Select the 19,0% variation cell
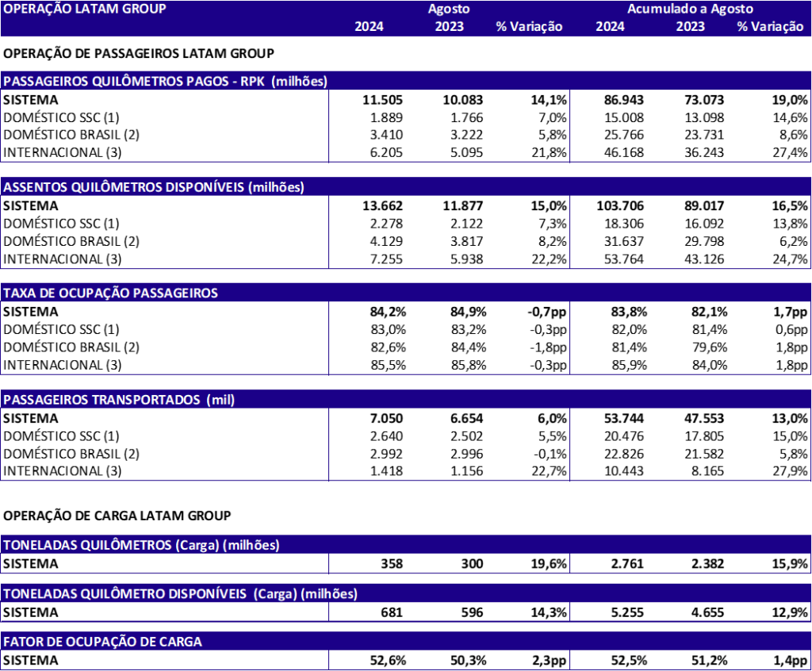The width and height of the screenshot is (812, 671). (x=789, y=100)
